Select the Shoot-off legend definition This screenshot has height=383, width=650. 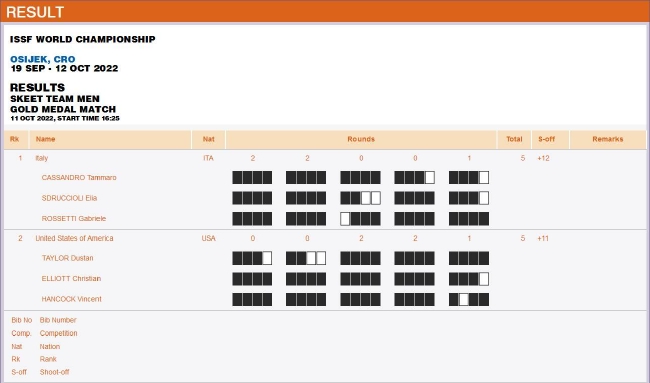(x=54, y=372)
